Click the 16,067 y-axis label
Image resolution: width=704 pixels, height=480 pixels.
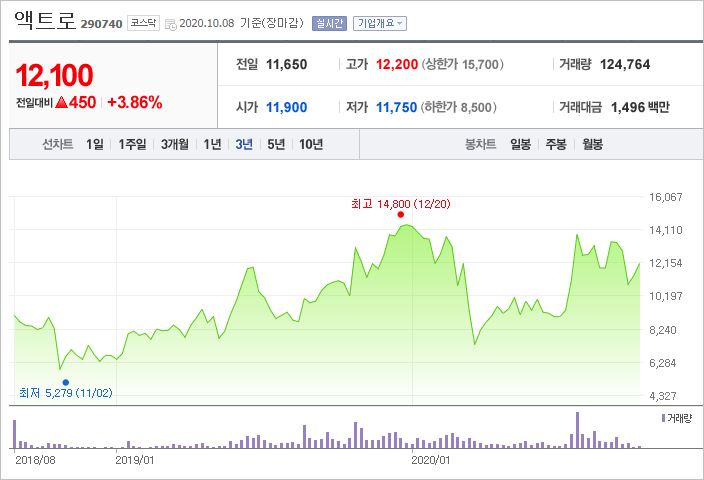[665, 197]
